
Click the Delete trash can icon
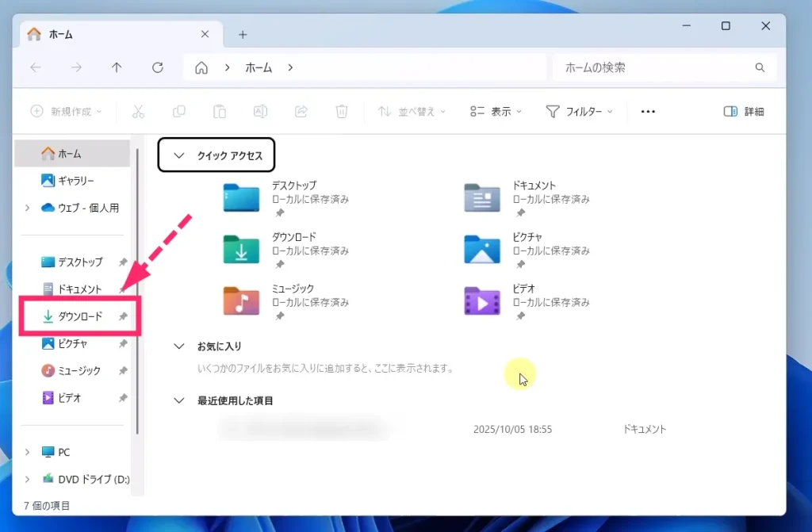pyautogui.click(x=342, y=112)
